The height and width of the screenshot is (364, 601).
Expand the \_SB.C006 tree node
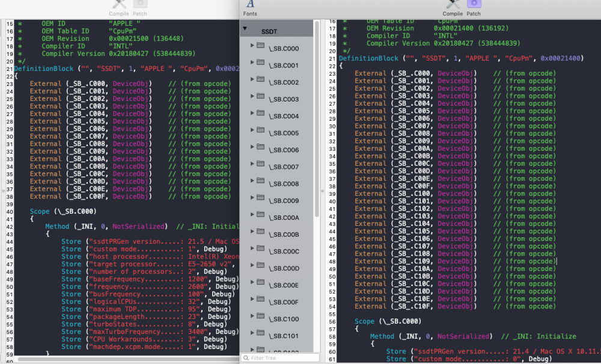[252, 147]
